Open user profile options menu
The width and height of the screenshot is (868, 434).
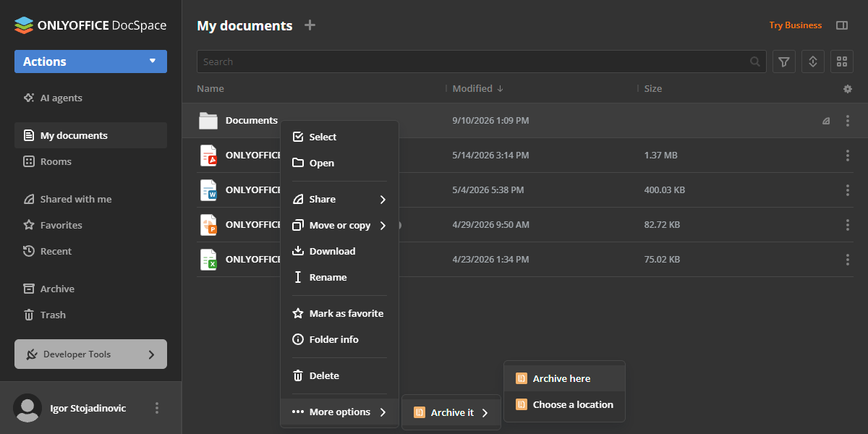pos(157,408)
